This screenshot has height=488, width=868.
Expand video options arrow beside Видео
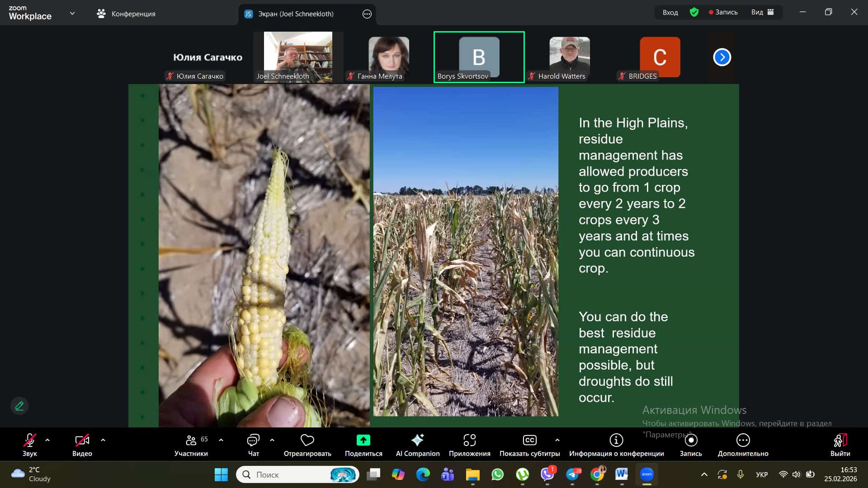(103, 440)
